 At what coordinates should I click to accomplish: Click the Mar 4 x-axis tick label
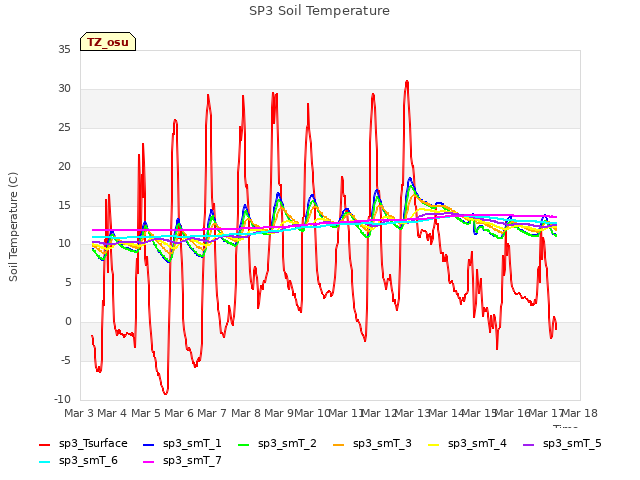tap(112, 413)
